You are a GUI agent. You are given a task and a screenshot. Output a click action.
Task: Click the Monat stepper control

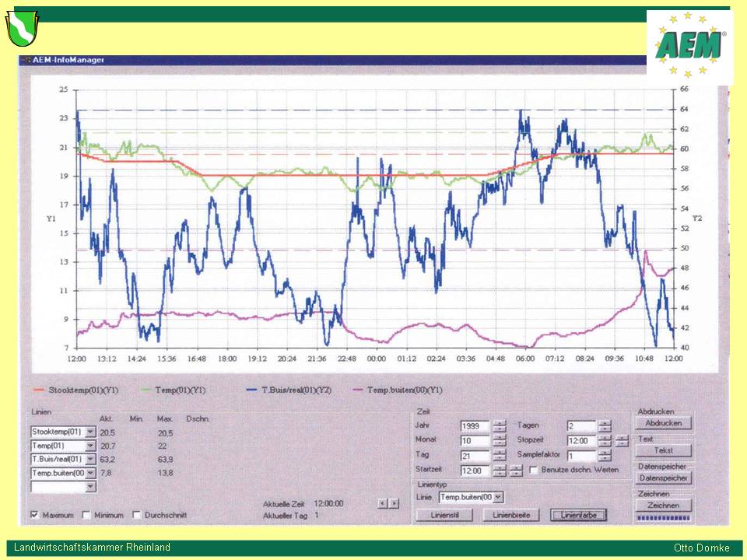click(500, 441)
